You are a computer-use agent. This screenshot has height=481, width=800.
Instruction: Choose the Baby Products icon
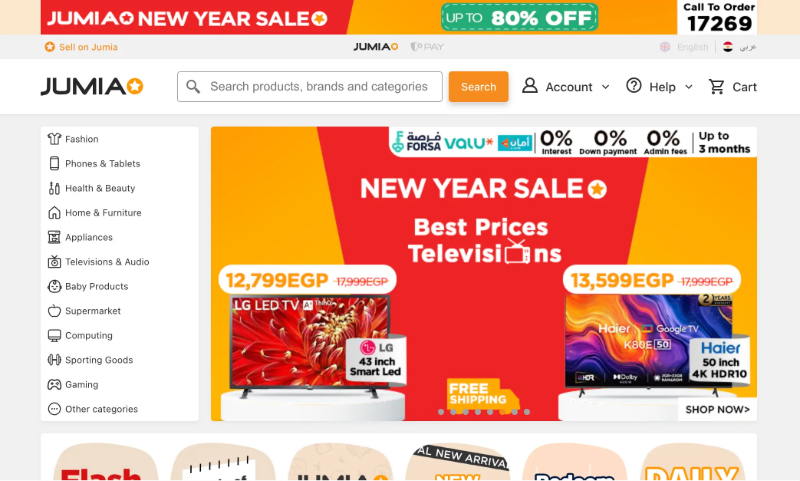point(54,286)
